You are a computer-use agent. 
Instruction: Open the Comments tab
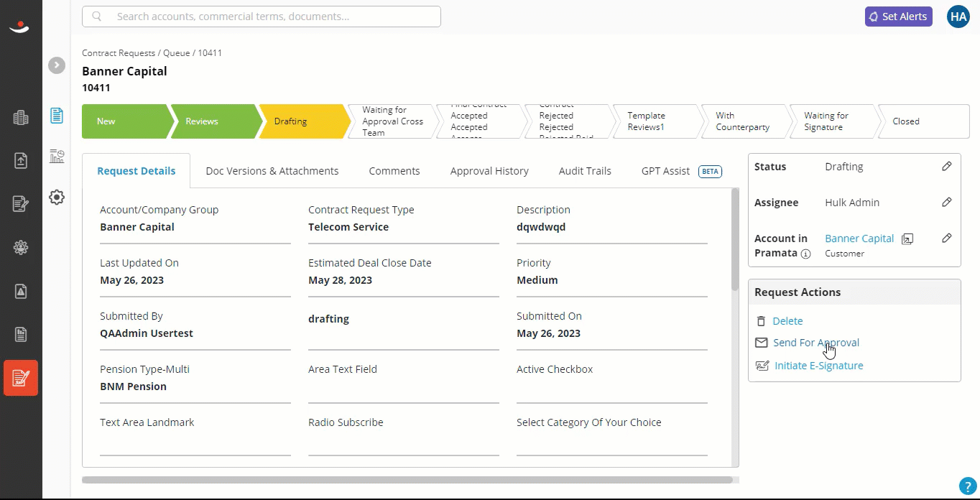(x=394, y=171)
